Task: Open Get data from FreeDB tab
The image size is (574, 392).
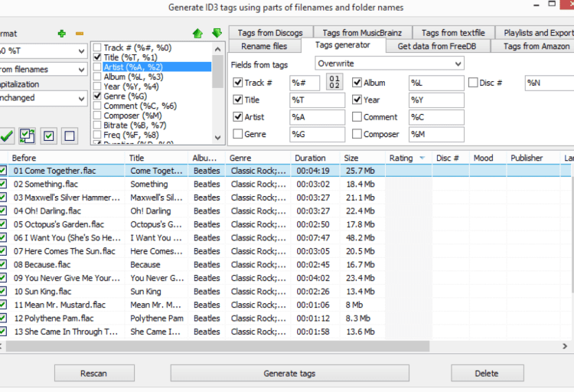Action: (x=437, y=46)
